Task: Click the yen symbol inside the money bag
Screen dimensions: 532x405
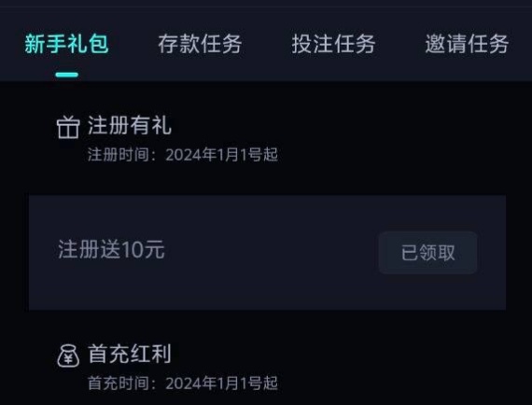Action: click(x=68, y=359)
